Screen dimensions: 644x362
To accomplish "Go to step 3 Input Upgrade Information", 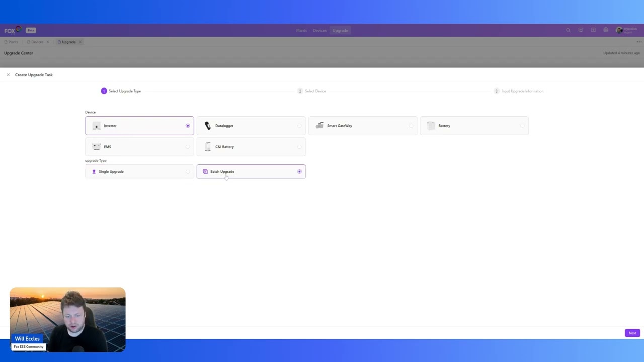I will (519, 91).
